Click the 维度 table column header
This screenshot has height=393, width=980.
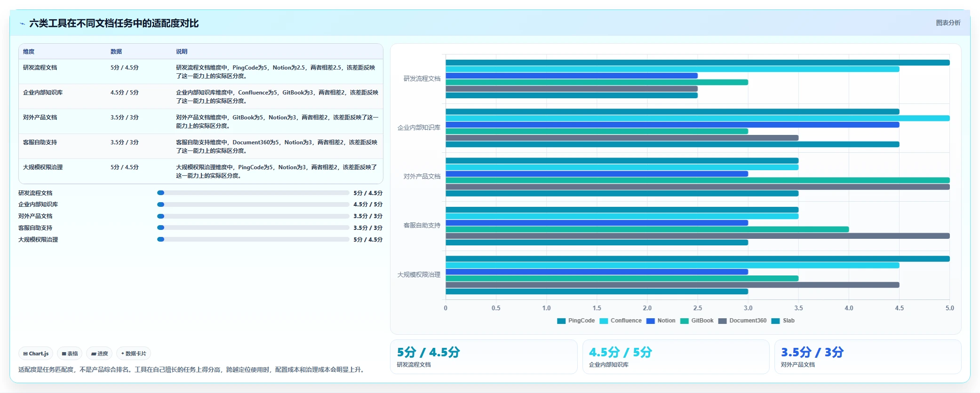point(29,52)
